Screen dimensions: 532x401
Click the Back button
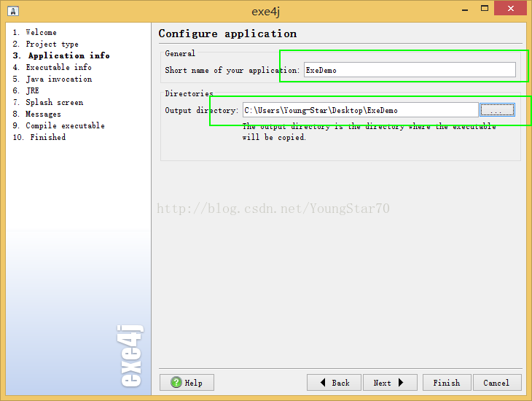[x=334, y=383]
